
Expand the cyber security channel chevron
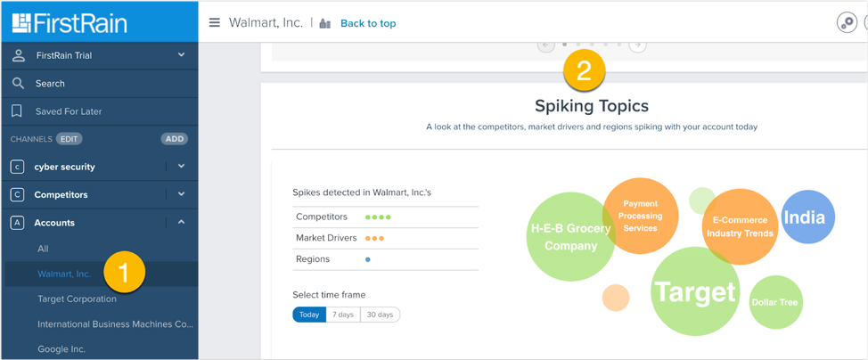point(181,166)
